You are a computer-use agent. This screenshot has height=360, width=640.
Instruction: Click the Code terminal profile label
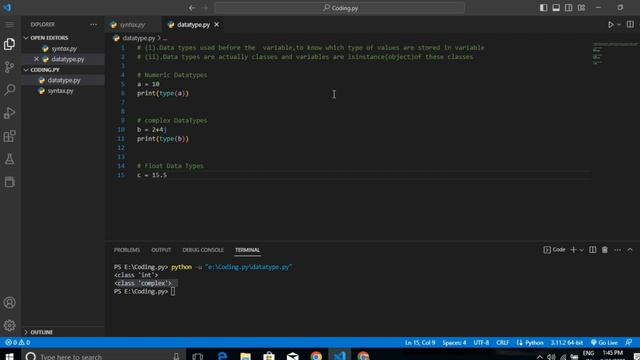click(x=554, y=250)
